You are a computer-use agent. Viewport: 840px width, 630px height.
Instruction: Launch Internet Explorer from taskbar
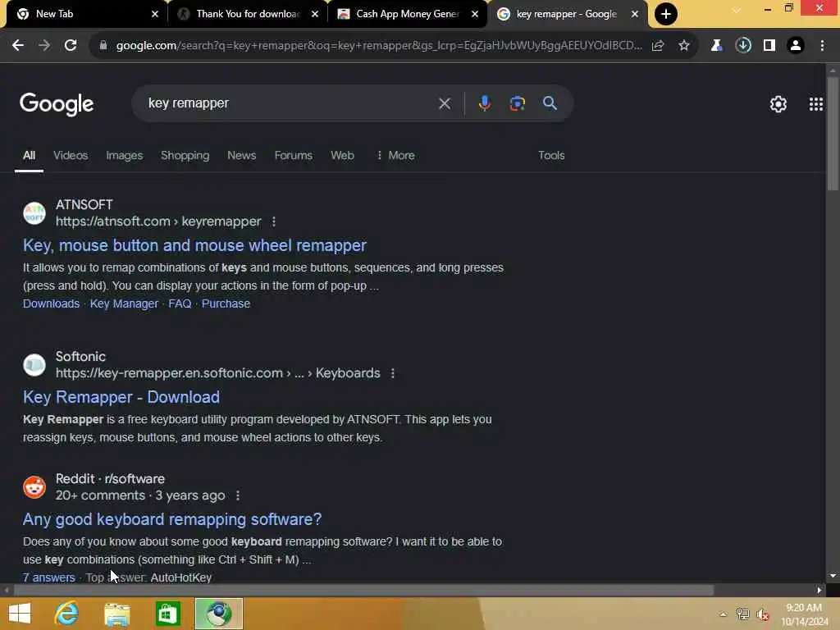point(67,614)
